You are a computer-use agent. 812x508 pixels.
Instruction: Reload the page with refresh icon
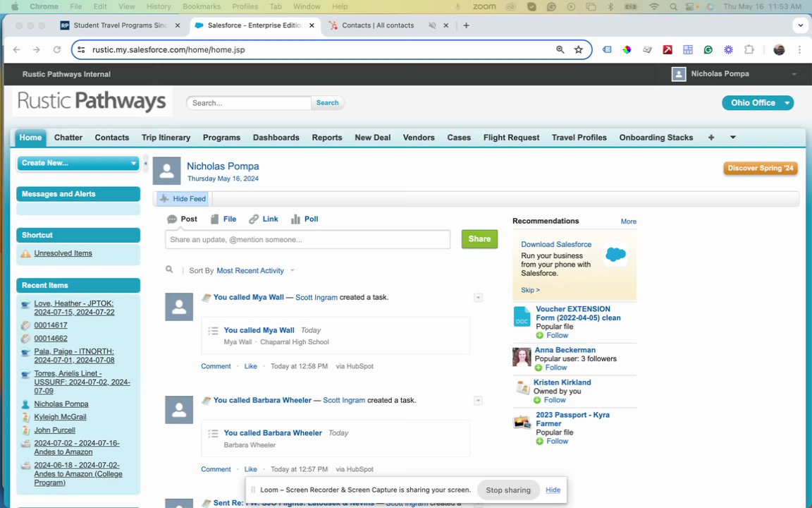click(57, 50)
